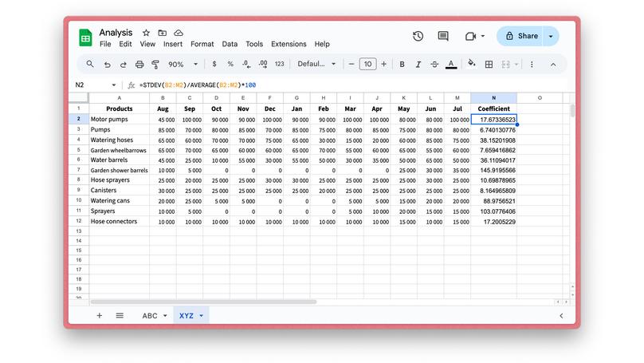This screenshot has width=644, height=363.
Task: Search the menus magnifier icon
Action: [90, 64]
